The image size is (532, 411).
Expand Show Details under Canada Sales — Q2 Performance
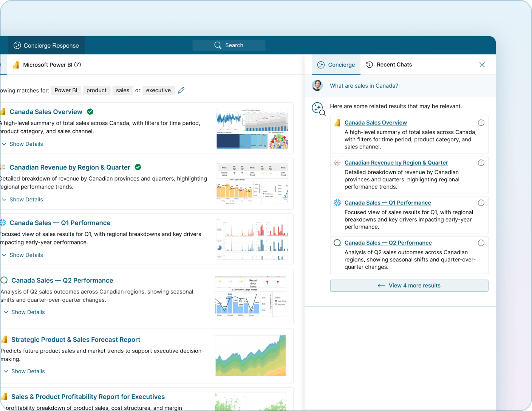pos(25,312)
